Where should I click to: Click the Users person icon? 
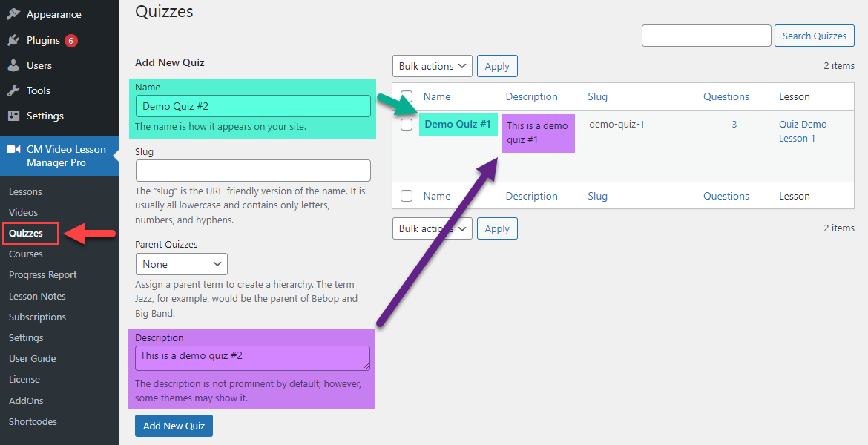click(x=13, y=65)
